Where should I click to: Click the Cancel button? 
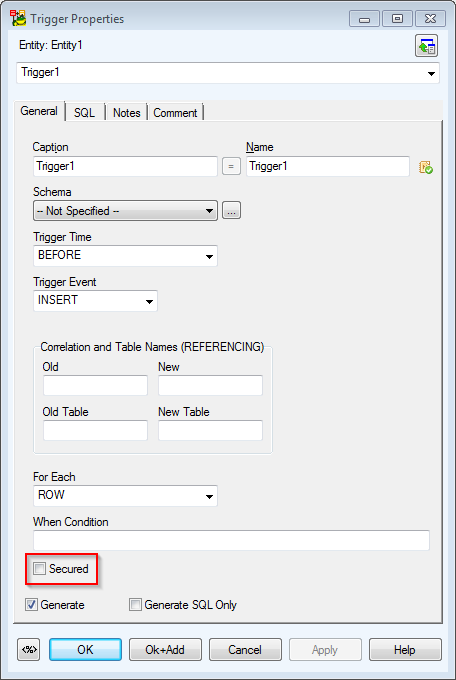[x=245, y=650]
